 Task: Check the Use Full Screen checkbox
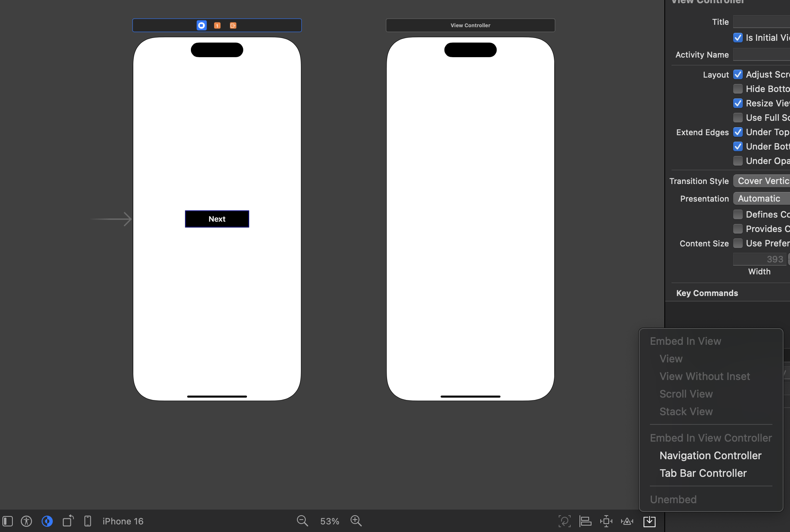pyautogui.click(x=738, y=118)
